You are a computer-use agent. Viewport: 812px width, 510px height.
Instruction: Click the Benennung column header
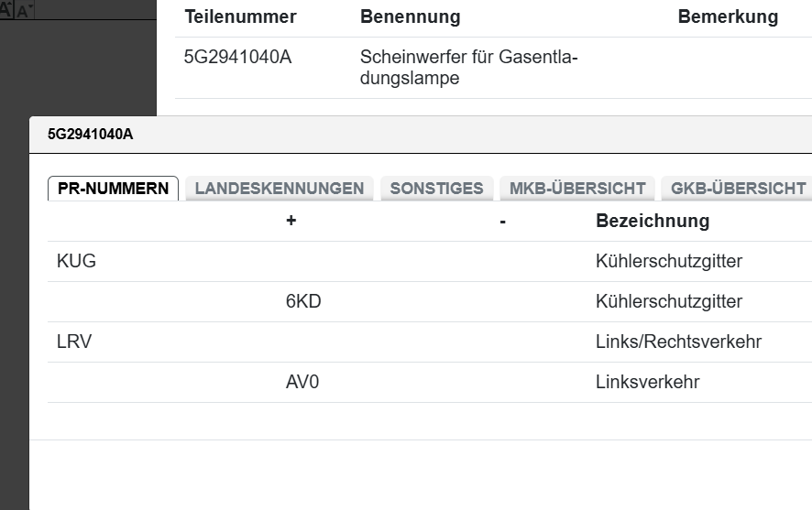pos(411,17)
